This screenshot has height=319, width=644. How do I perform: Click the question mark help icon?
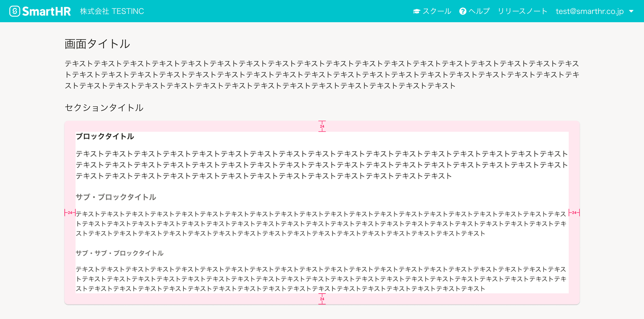click(463, 11)
